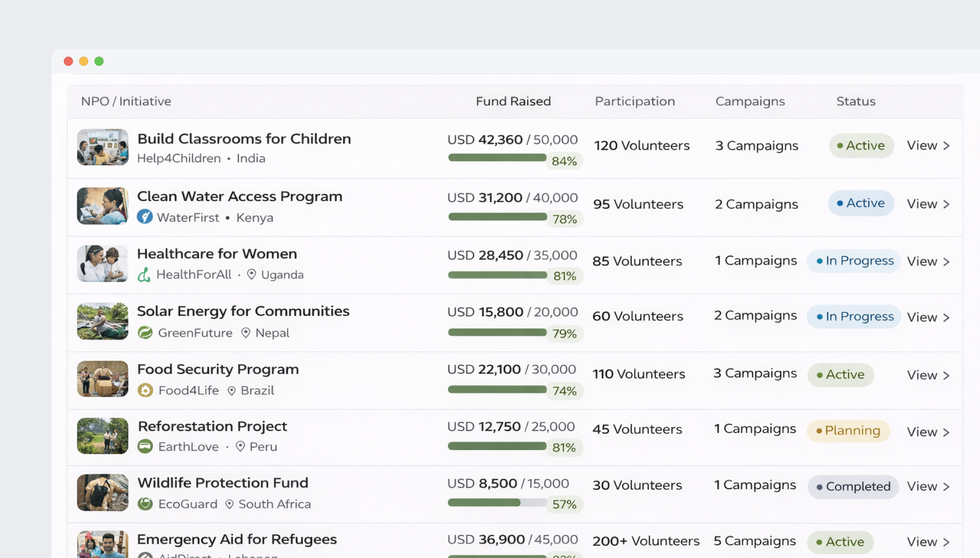The image size is (980, 558).
Task: Click the WaterFirst organization logo icon
Action: [x=145, y=217]
